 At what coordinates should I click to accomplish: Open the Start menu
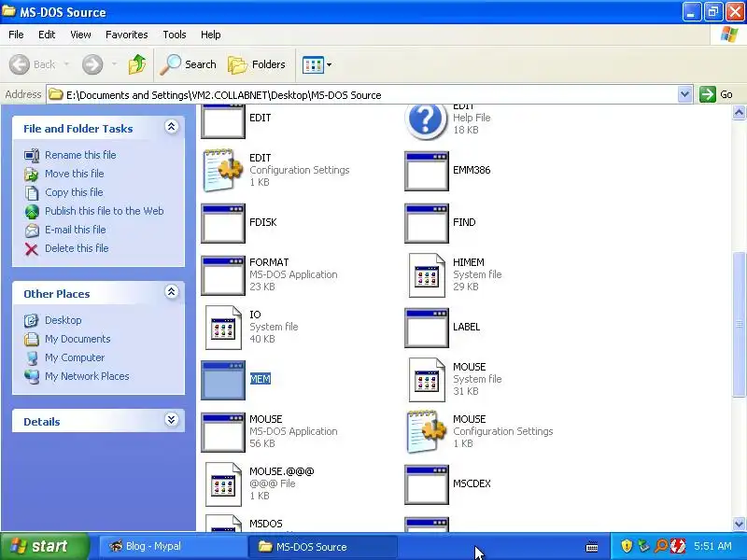tap(44, 546)
